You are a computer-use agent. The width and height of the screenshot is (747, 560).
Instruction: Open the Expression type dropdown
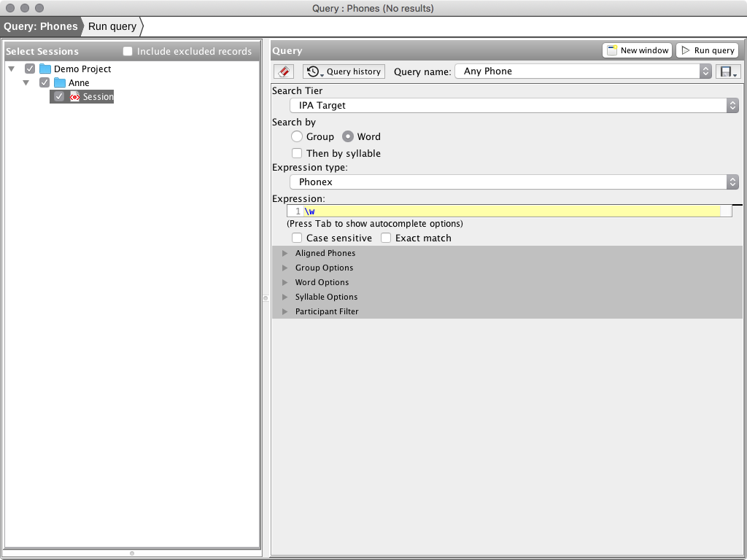tap(732, 182)
